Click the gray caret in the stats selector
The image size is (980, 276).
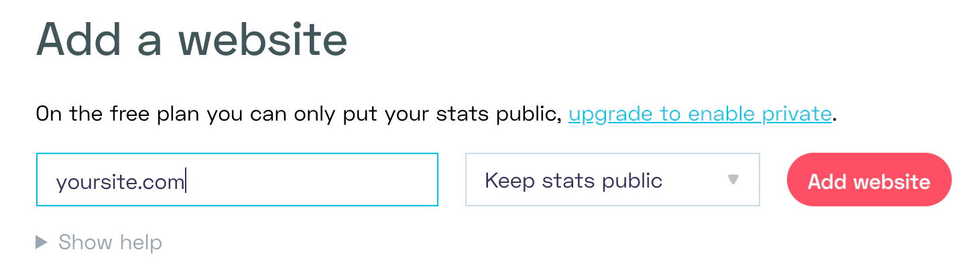(733, 180)
